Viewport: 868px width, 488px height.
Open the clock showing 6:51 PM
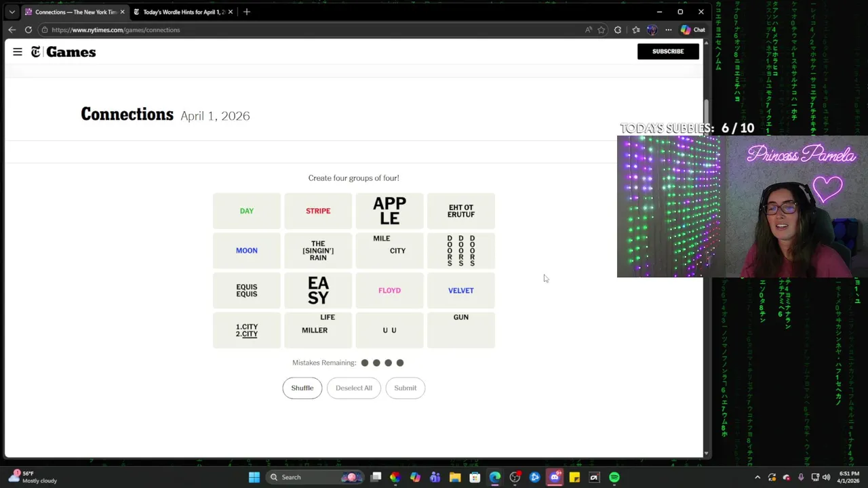[x=850, y=477]
